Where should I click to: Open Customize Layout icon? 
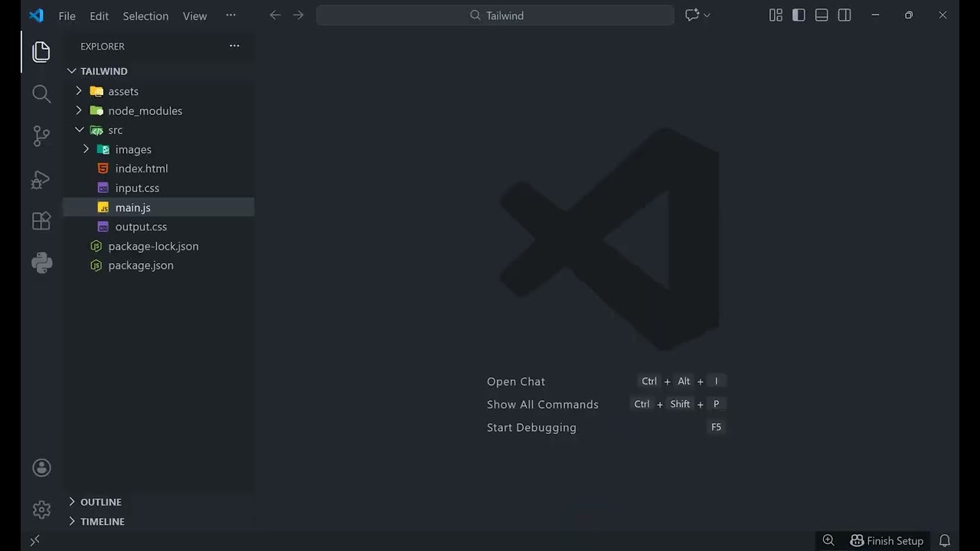[776, 15]
